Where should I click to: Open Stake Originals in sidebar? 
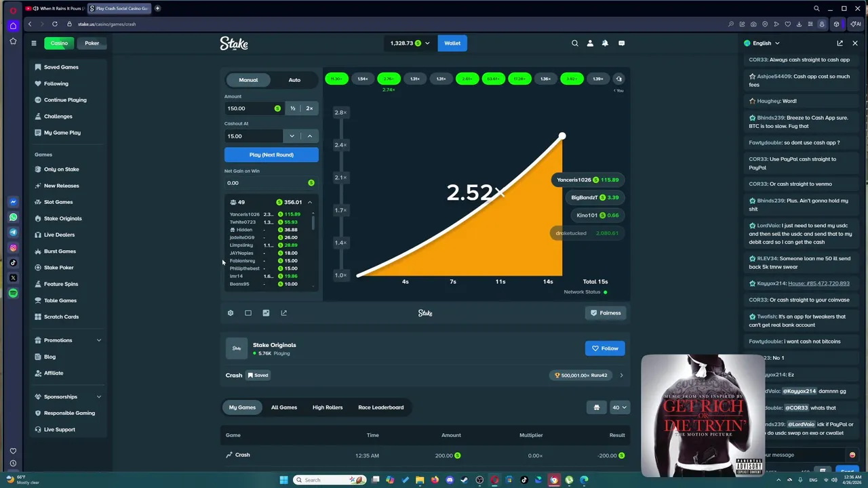tap(62, 218)
